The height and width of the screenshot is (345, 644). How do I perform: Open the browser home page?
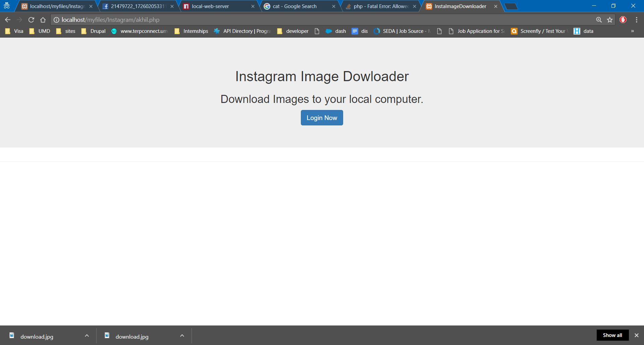[43, 20]
